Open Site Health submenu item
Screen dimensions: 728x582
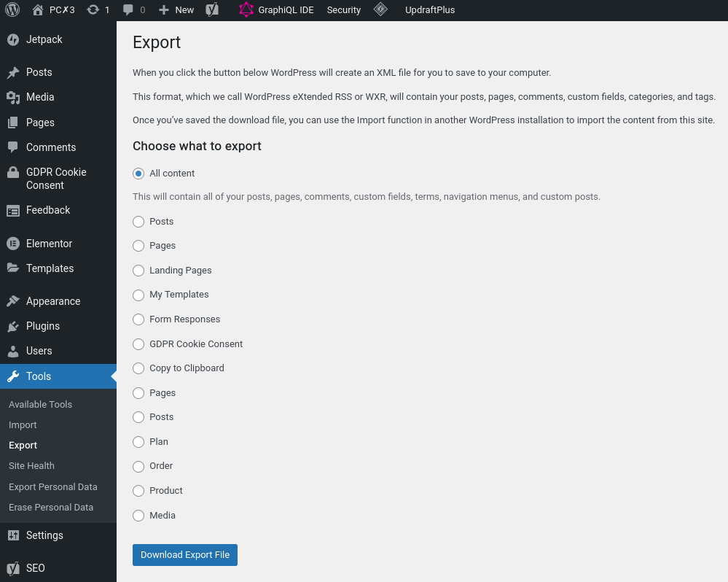tap(31, 466)
